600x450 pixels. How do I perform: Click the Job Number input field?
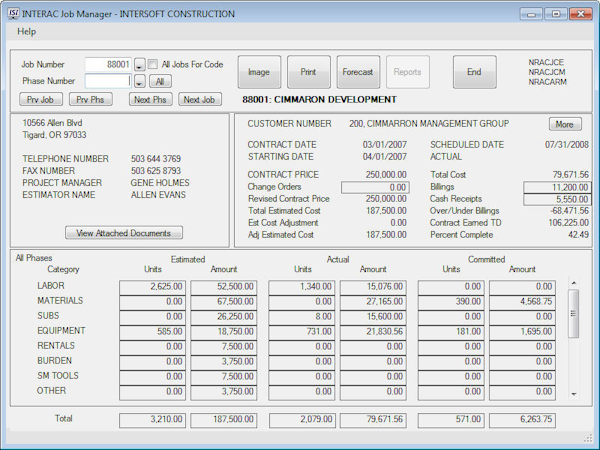[108, 65]
